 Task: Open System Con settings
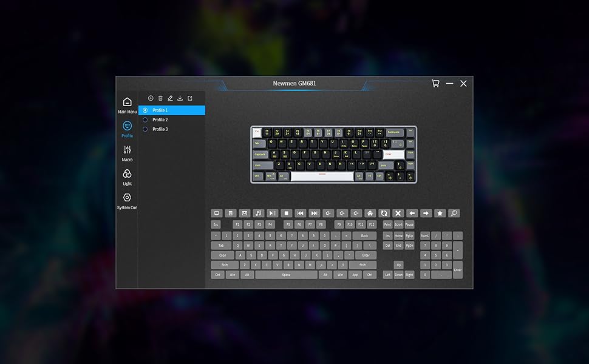[127, 197]
